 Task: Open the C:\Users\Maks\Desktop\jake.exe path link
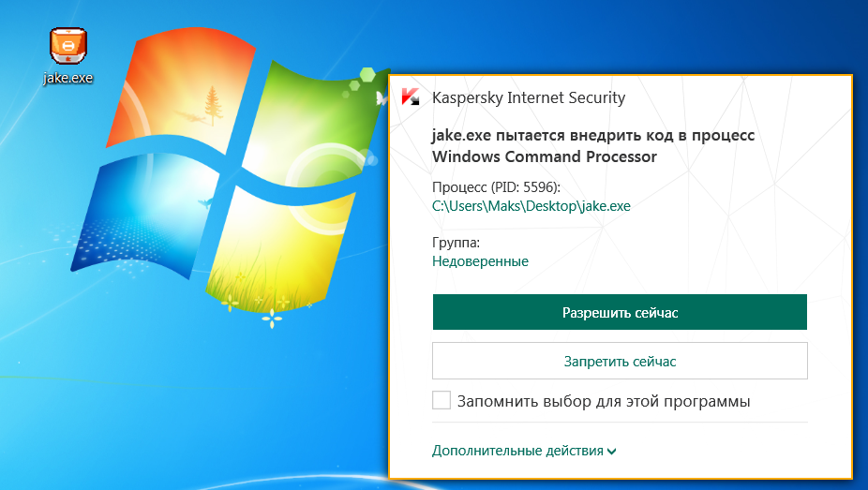[x=531, y=206]
